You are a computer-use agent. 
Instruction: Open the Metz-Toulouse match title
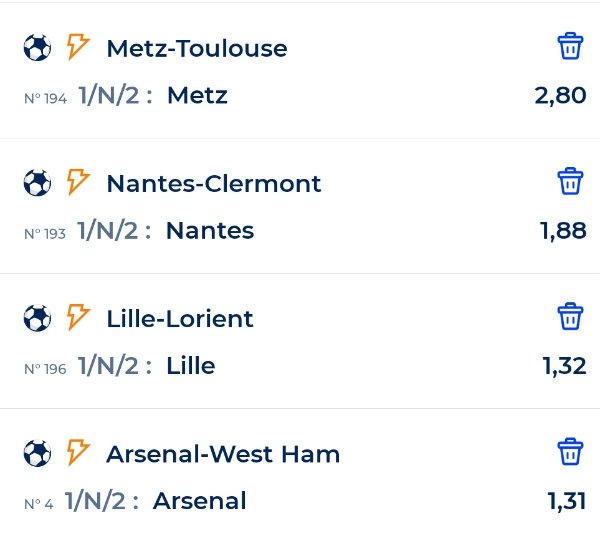tap(197, 49)
